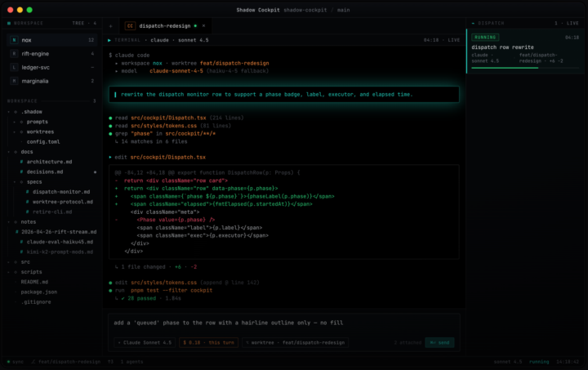Viewport: 588px width, 370px height.
Task: Click the green sync status dot
Action: [x=9, y=362]
